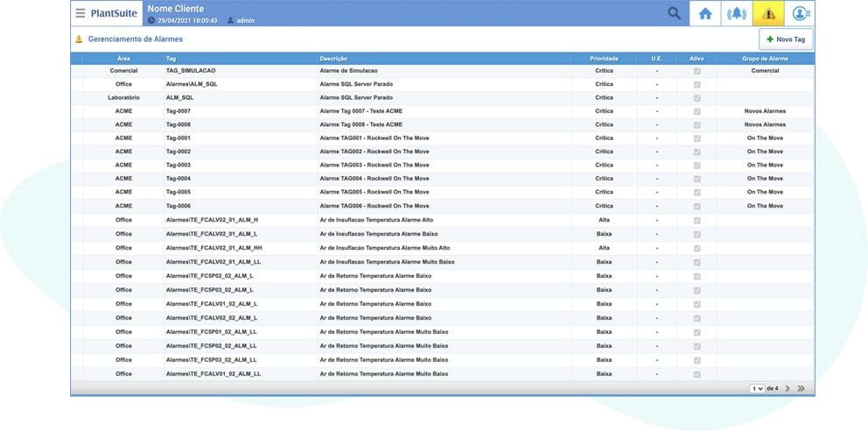Click the PlantSuite logo
This screenshot has height=431, width=868.
click(114, 13)
